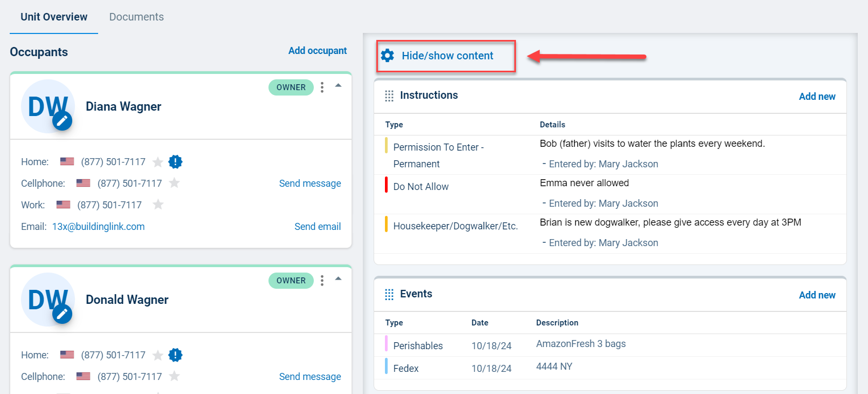Edit Donald Wagner's avatar with pencil icon
Screen dimensions: 868x394
pyautogui.click(x=63, y=314)
